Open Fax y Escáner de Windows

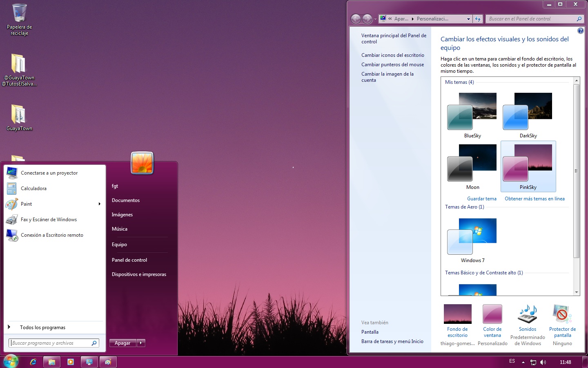[55, 220]
